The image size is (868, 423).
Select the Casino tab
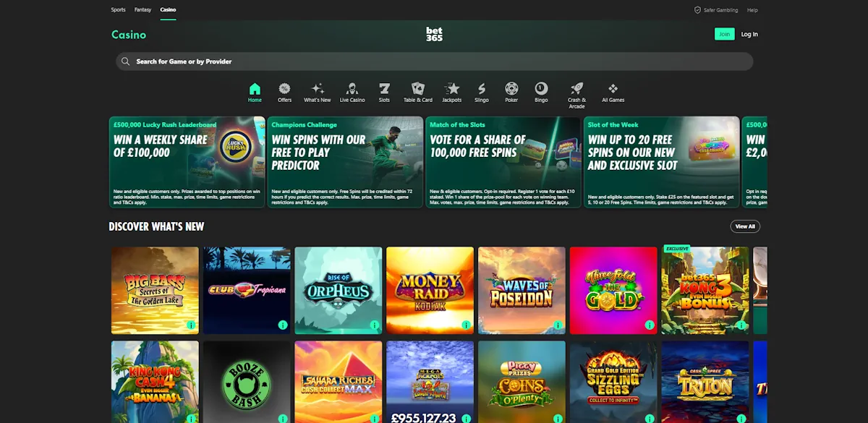(168, 10)
